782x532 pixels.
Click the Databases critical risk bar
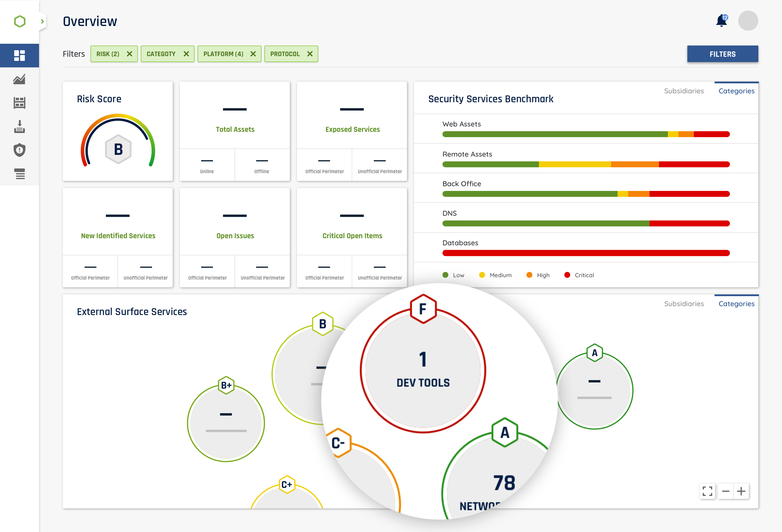[586, 253]
